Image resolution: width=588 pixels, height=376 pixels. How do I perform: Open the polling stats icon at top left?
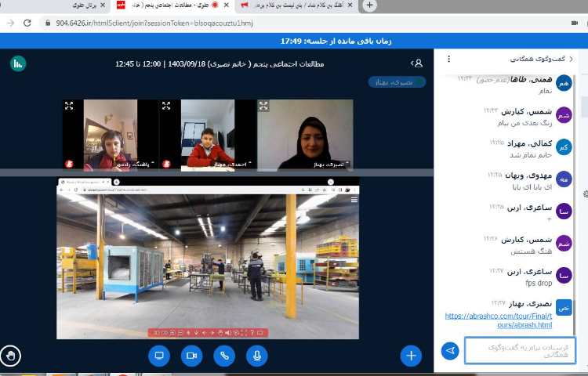click(18, 63)
